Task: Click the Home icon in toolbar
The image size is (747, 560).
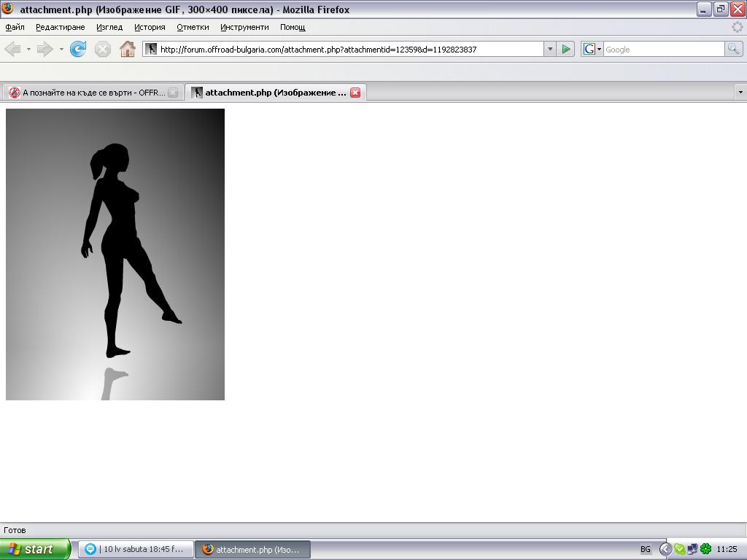Action: point(127,49)
